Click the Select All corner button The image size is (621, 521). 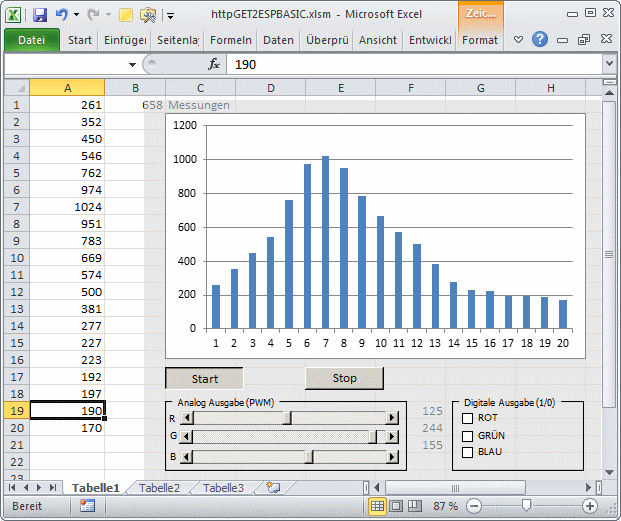coord(17,87)
